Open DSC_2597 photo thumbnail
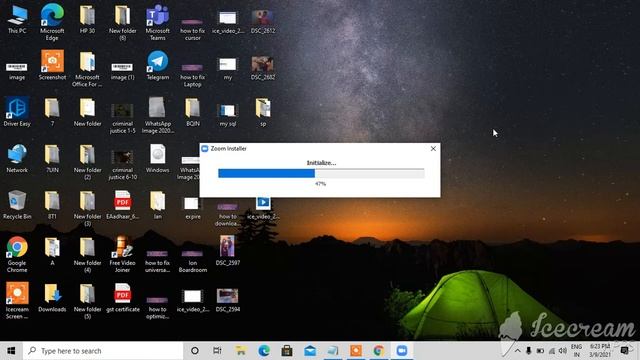 coord(228,251)
